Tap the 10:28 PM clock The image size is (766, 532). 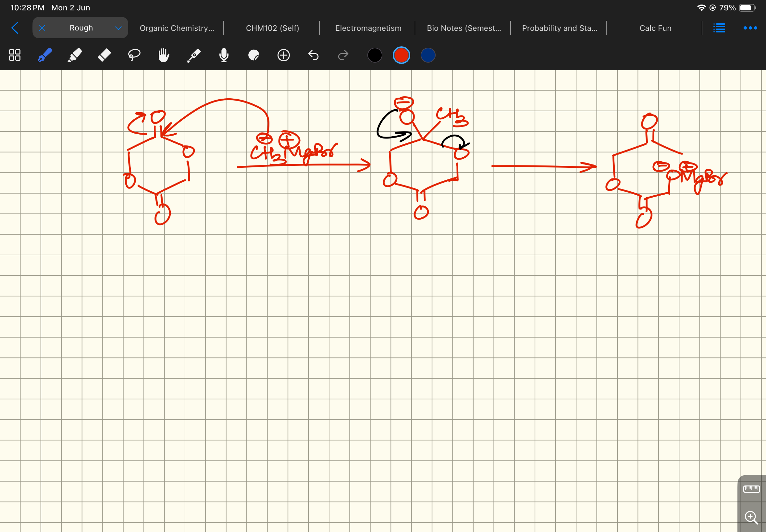(x=27, y=8)
